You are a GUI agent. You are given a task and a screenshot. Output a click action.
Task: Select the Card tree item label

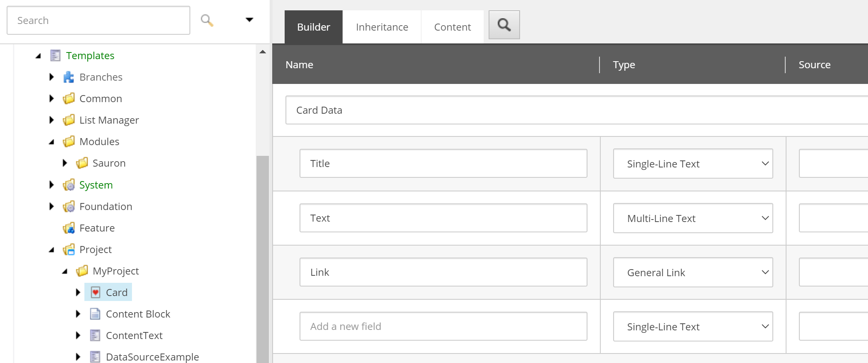point(117,292)
